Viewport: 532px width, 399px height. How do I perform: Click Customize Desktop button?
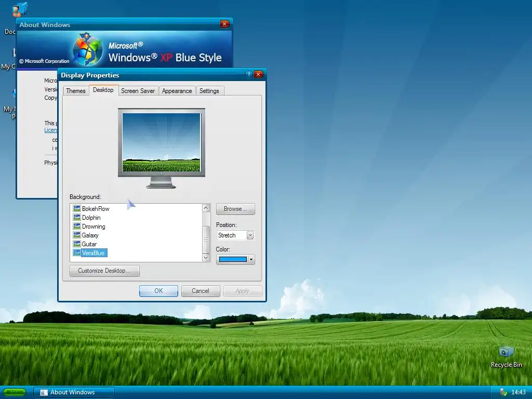coord(104,271)
